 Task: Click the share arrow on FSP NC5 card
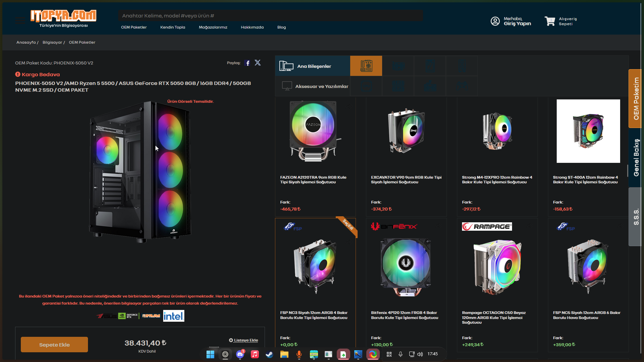point(620,226)
